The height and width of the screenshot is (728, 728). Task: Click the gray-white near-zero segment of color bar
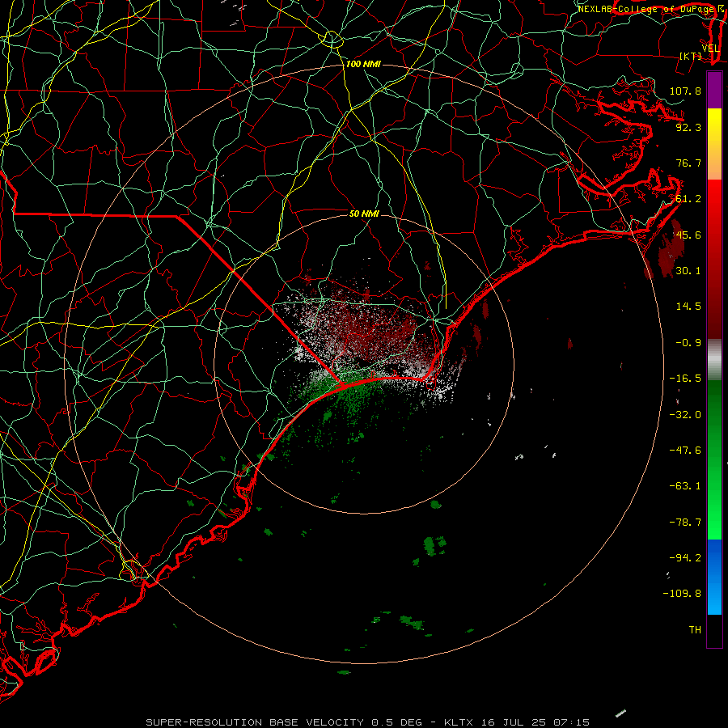[714, 360]
